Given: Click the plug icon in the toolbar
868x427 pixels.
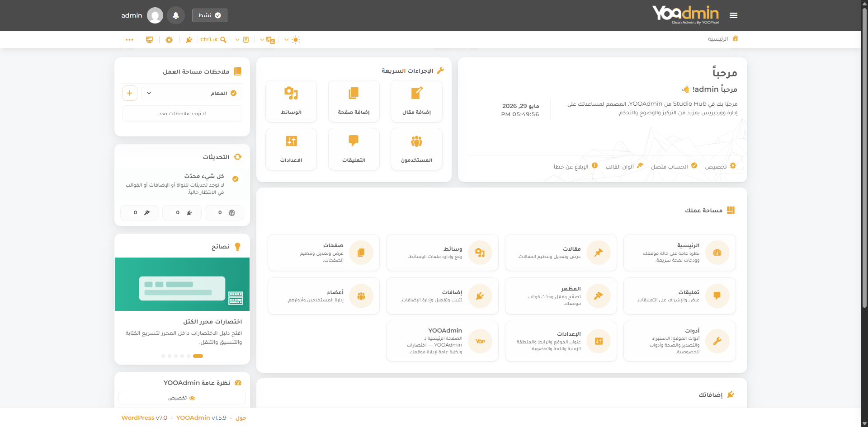Looking at the screenshot, I should tap(189, 40).
